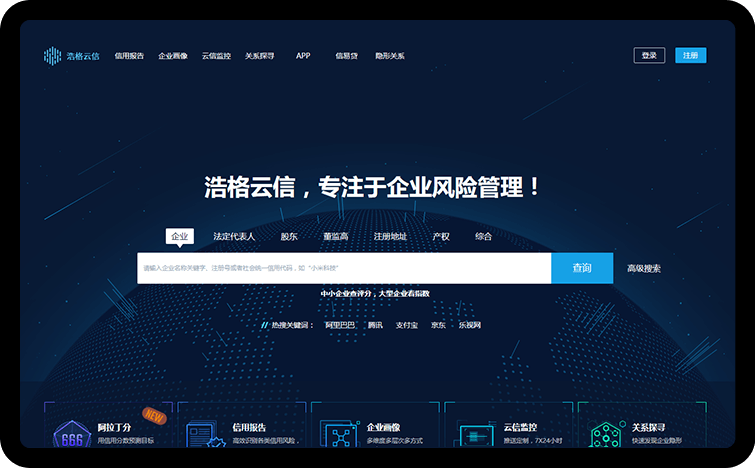
Task: Open the 云信监控 feature card title
Action: 520,428
